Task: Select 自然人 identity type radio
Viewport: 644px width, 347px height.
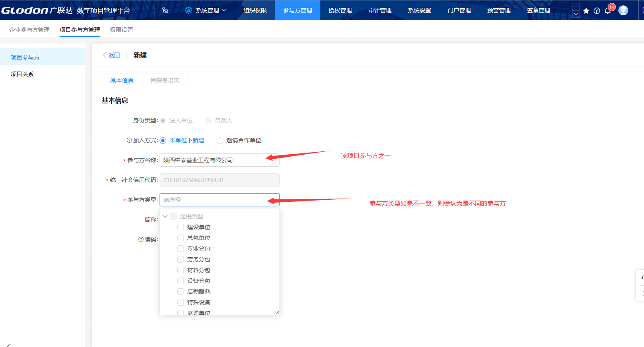Action: [x=208, y=121]
